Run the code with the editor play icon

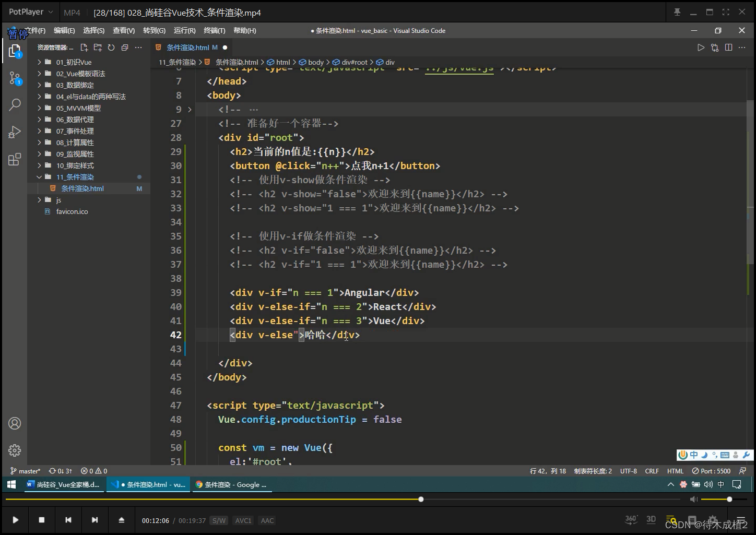click(701, 47)
